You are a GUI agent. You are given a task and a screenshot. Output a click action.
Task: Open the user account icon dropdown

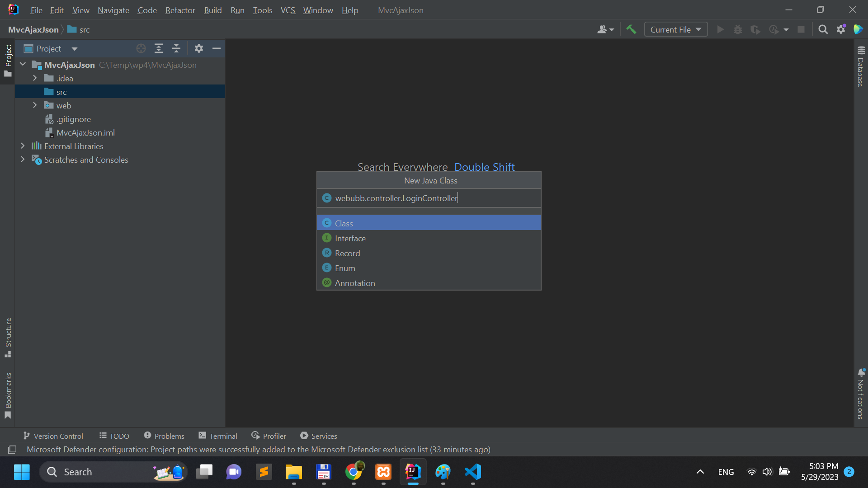point(605,29)
